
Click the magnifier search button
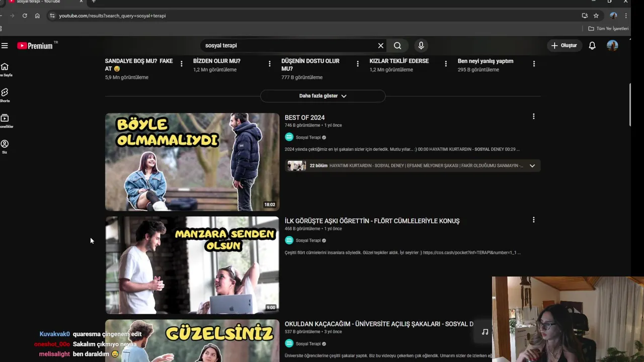(x=397, y=46)
